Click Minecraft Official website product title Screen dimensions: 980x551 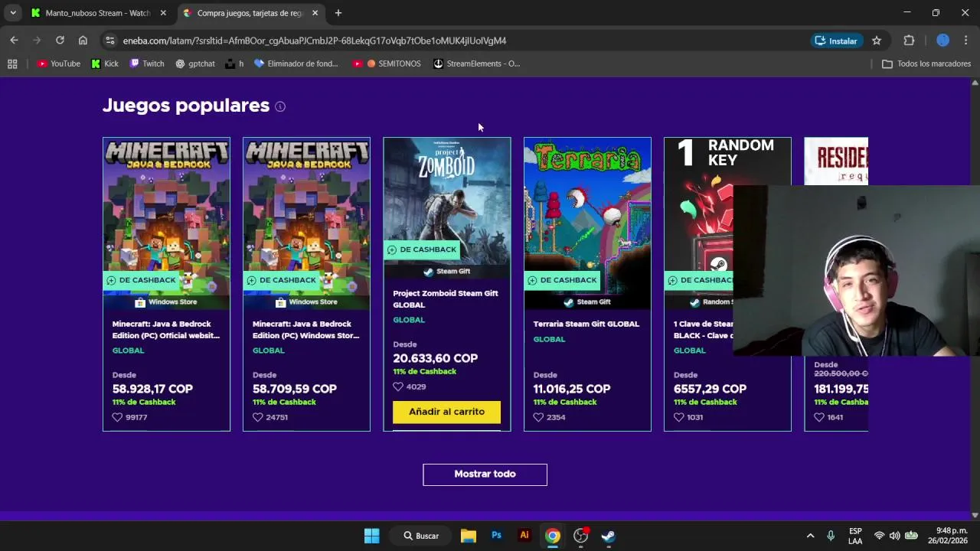pyautogui.click(x=166, y=330)
